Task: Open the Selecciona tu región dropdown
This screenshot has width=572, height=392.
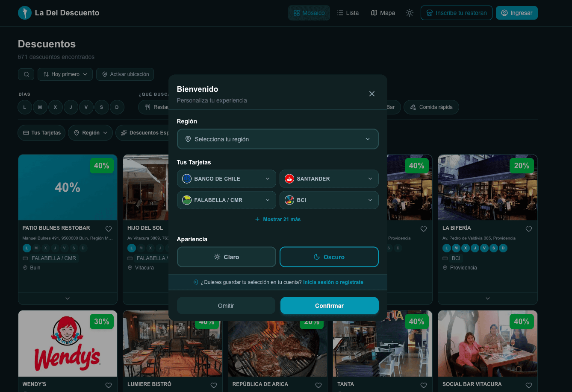Action: tap(278, 139)
